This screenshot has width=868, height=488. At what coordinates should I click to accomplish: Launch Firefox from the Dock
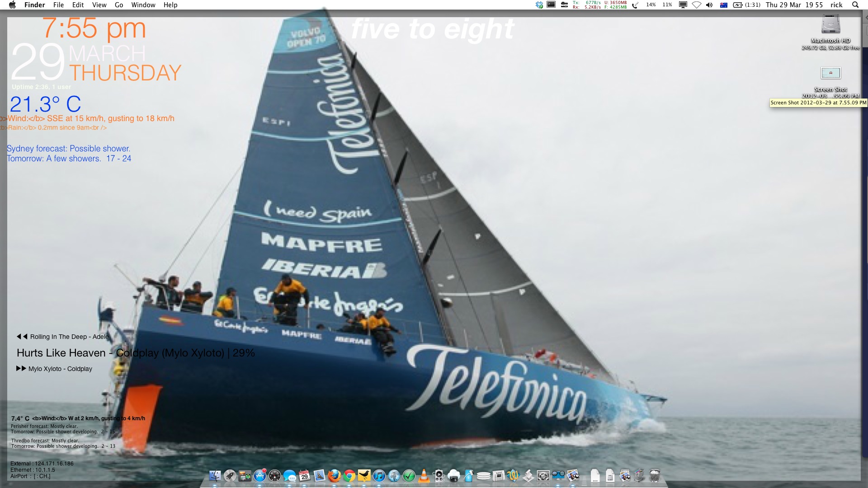click(x=334, y=475)
